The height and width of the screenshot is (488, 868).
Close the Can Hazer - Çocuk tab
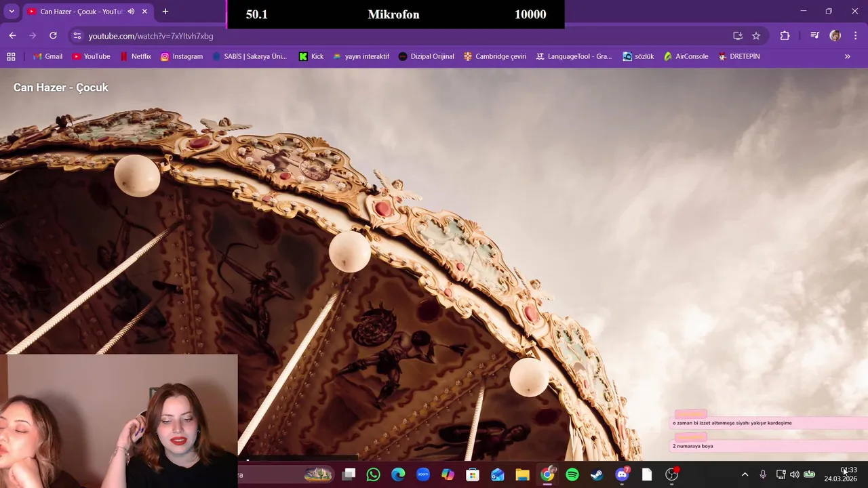tap(144, 12)
